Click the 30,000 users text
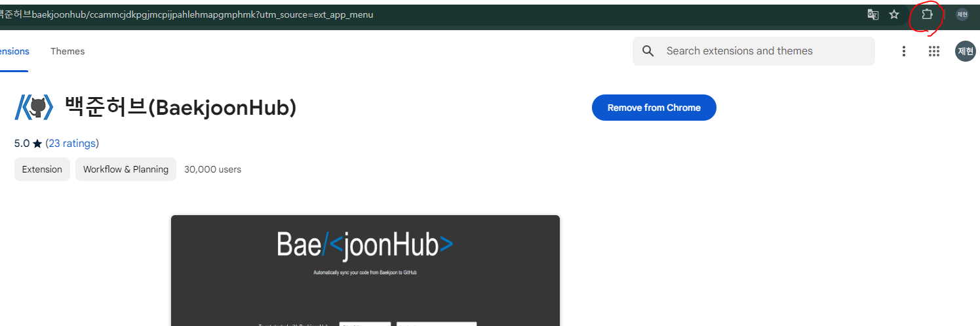Viewport: 980px width, 326px height. coord(212,169)
